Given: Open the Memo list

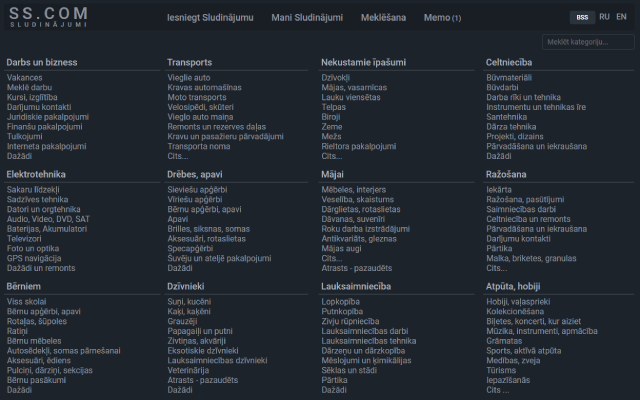Looking at the screenshot, I should (x=442, y=18).
